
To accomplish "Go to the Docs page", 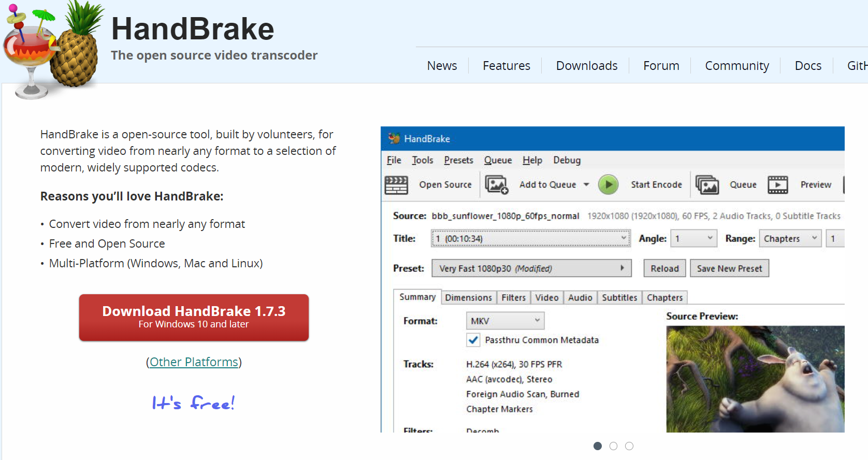I will pyautogui.click(x=808, y=66).
